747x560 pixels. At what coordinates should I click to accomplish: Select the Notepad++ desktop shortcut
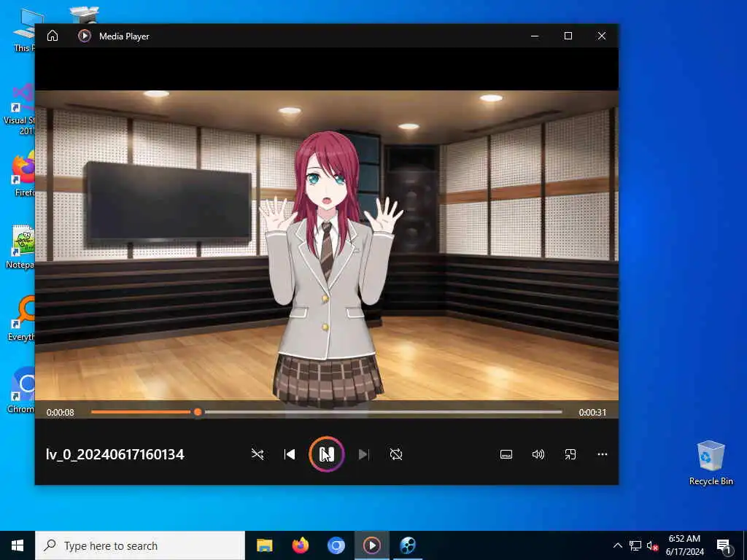20,248
